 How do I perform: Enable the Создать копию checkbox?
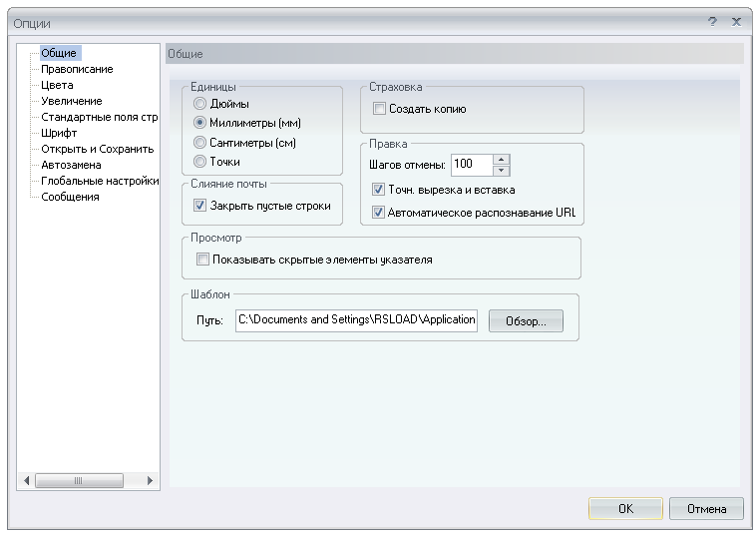379,109
